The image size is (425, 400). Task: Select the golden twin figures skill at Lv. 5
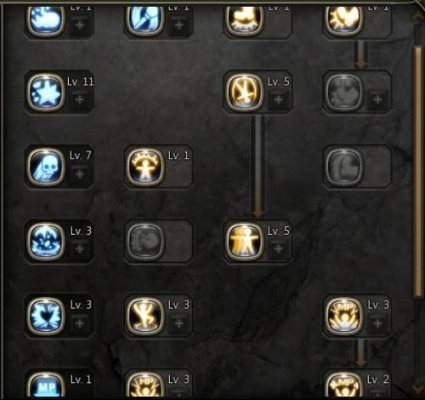(x=245, y=241)
